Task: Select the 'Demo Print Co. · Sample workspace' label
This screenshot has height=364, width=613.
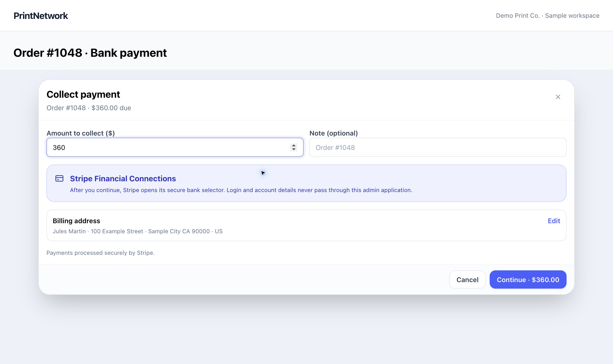Action: [548, 16]
